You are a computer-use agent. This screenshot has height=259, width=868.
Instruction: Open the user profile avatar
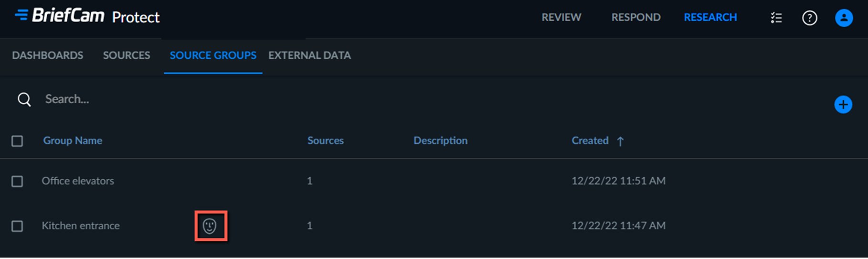[x=844, y=18]
